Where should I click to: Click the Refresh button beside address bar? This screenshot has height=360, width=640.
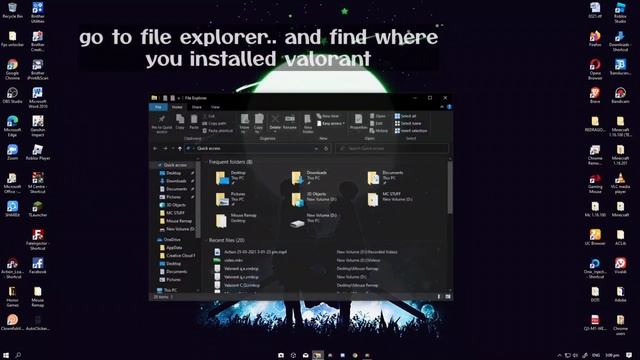[x=326, y=149]
